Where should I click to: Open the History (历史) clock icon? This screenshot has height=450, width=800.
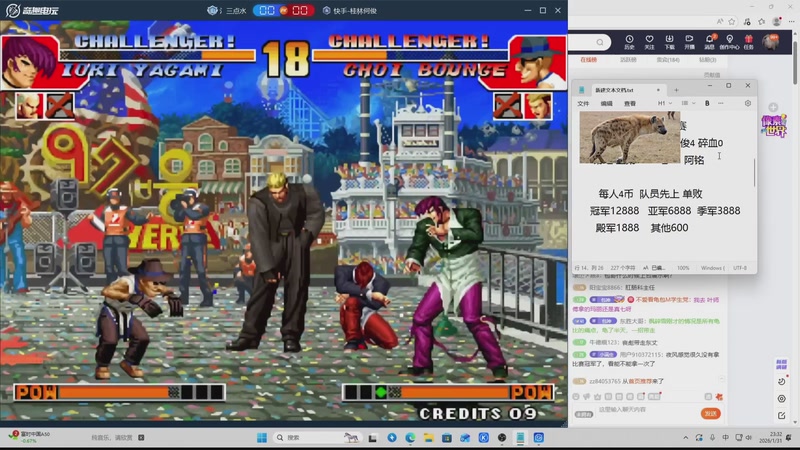pos(629,42)
